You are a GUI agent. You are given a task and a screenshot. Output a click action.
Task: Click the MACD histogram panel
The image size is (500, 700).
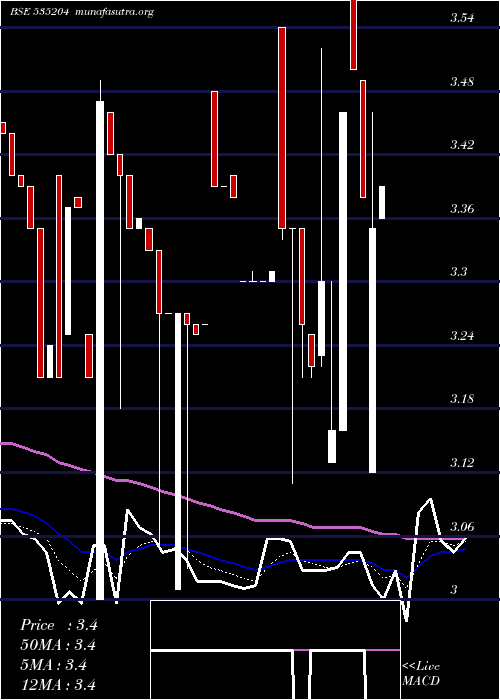[x=275, y=650]
